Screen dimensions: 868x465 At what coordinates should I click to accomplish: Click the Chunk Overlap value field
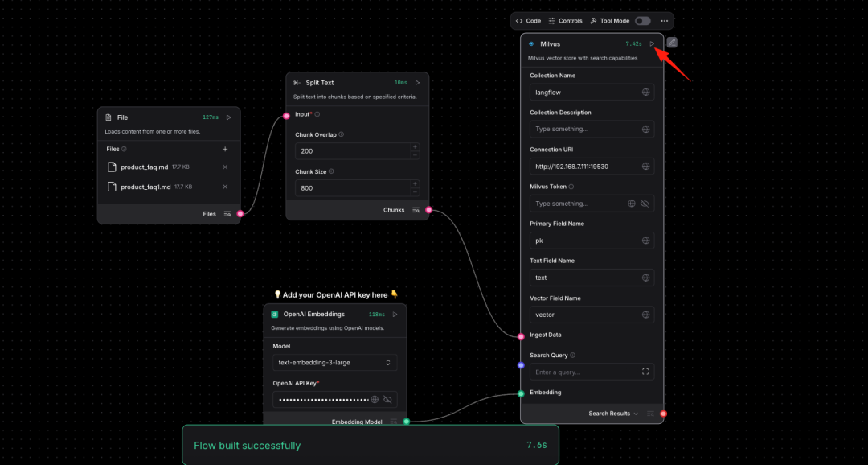pos(353,151)
